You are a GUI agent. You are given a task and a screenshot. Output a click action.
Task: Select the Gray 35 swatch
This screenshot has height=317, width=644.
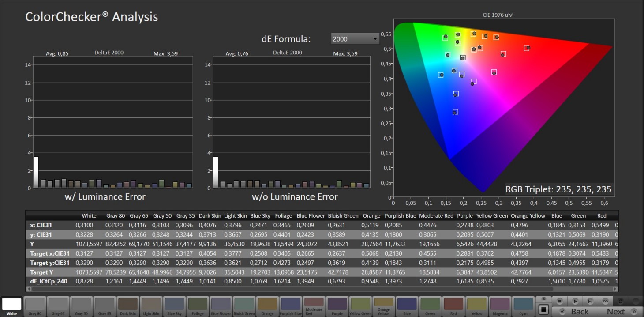(105, 306)
